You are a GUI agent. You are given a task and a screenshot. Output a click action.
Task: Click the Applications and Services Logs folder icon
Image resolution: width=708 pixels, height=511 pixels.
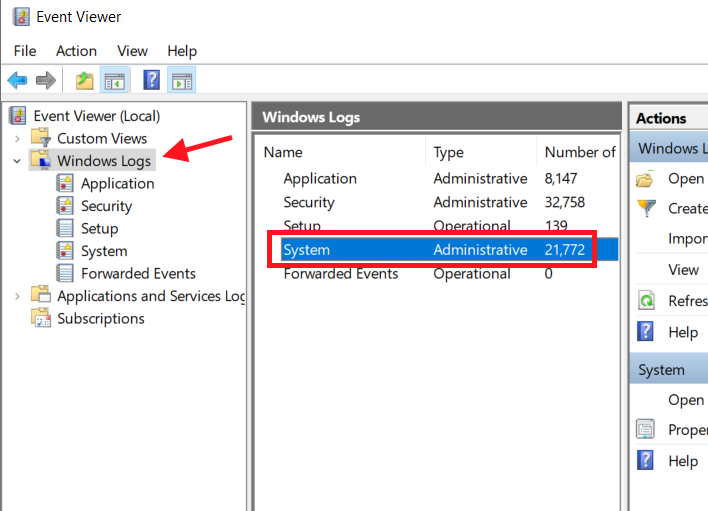point(41,295)
